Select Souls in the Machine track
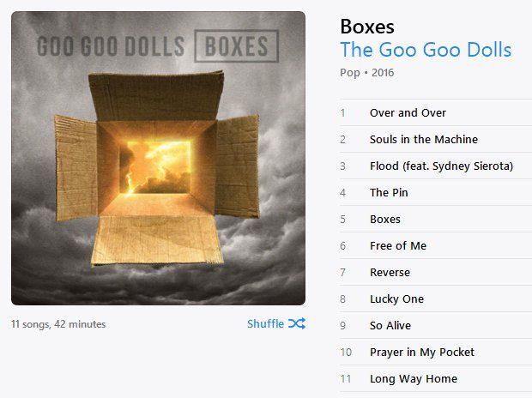 (x=436, y=139)
